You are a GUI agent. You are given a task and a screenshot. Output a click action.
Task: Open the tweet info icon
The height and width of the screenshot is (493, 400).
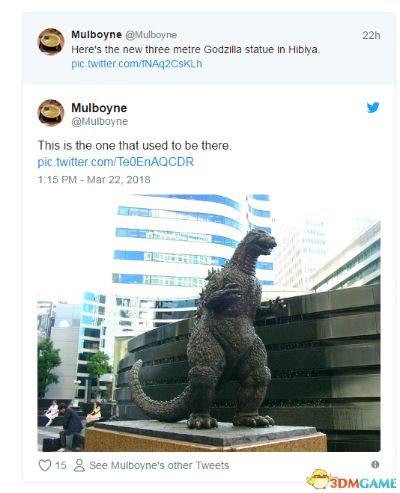point(375,464)
